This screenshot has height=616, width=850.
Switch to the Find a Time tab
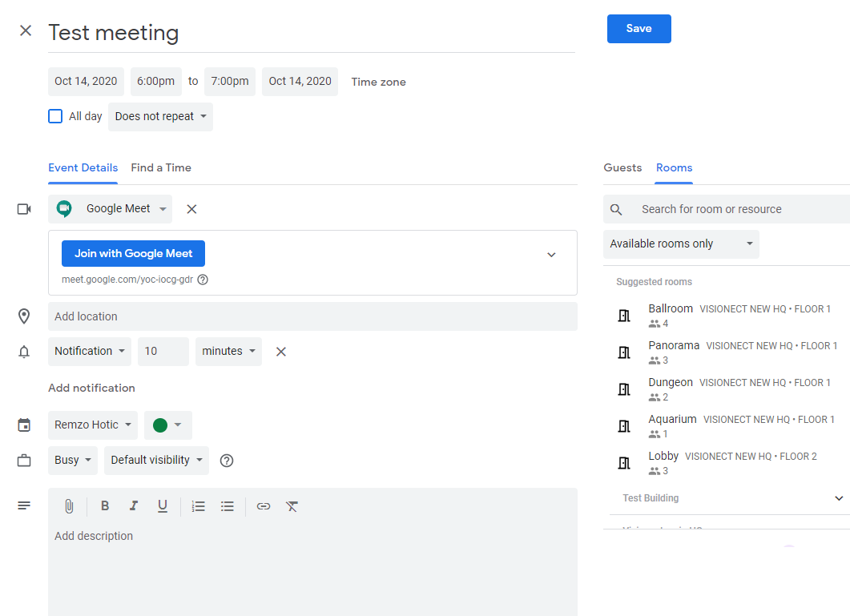(x=161, y=167)
